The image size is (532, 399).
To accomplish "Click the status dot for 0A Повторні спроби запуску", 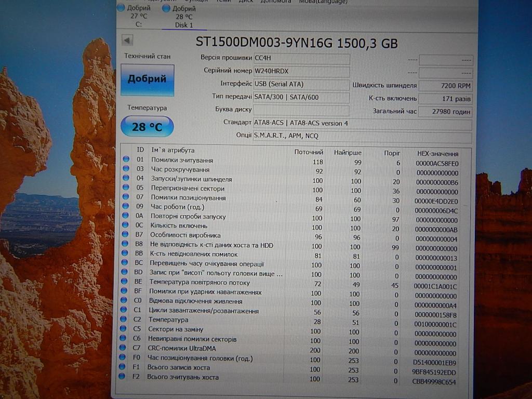I will pos(126,215).
